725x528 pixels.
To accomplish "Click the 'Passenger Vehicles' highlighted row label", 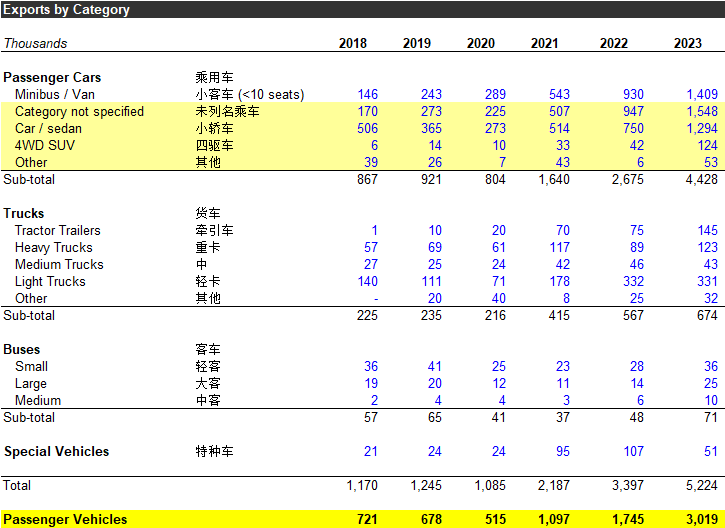I will tap(65, 520).
